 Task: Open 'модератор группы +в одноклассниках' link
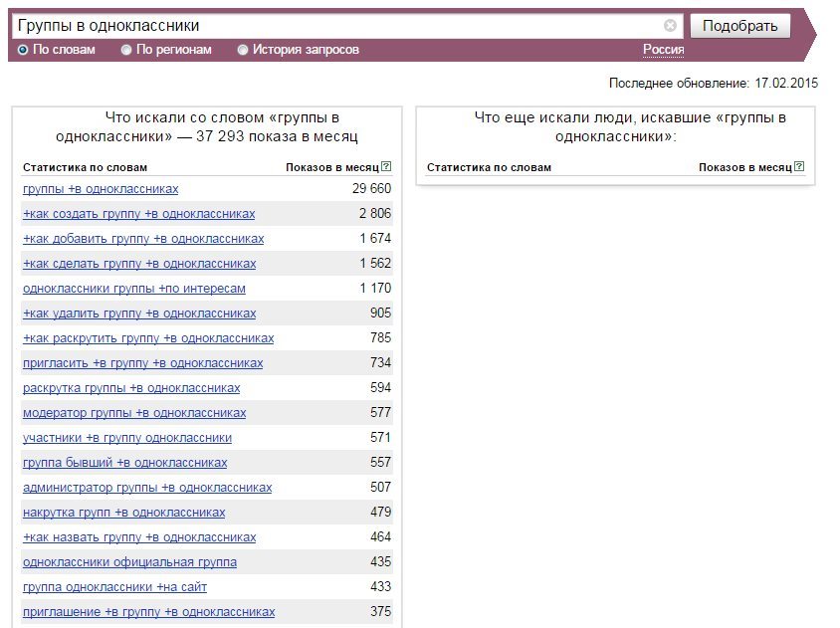pos(134,413)
